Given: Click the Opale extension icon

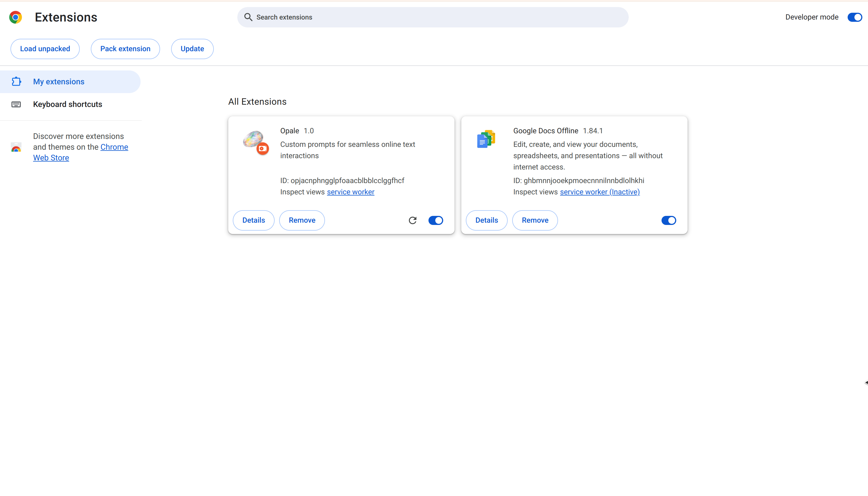Looking at the screenshot, I should pyautogui.click(x=253, y=139).
